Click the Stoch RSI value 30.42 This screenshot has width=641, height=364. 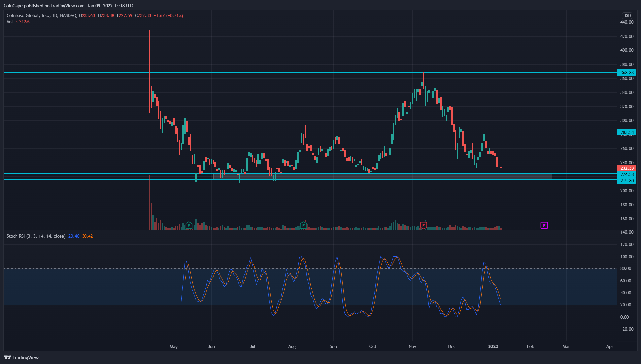(87, 236)
